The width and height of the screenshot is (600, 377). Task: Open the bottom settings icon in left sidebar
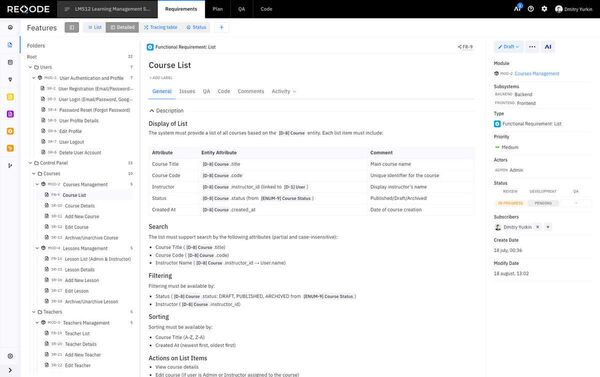[x=10, y=356]
